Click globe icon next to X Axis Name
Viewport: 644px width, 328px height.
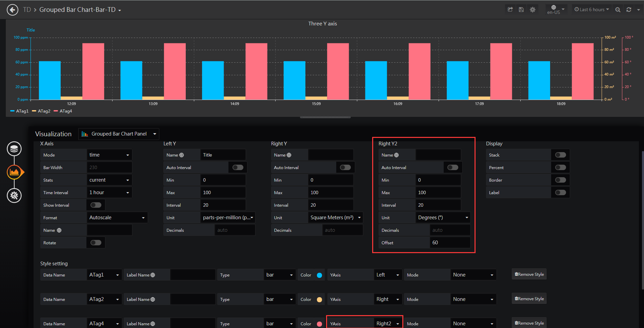(59, 230)
